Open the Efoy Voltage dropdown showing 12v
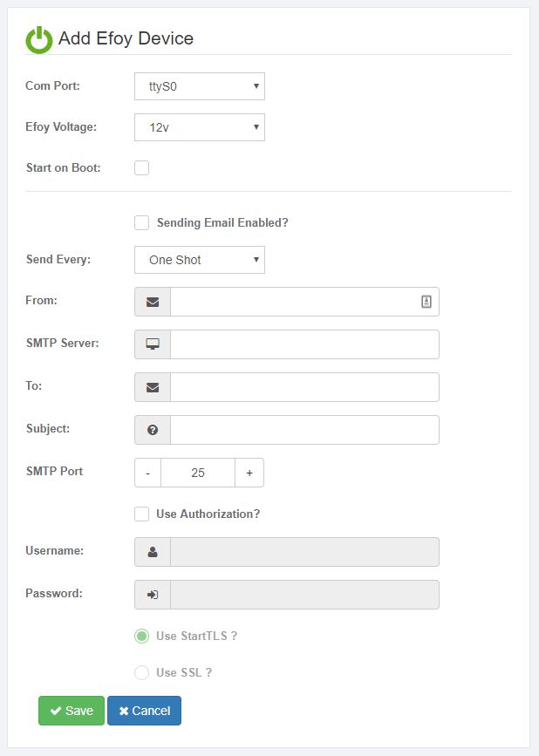Screen dimensions: 539x756 (x=200, y=126)
